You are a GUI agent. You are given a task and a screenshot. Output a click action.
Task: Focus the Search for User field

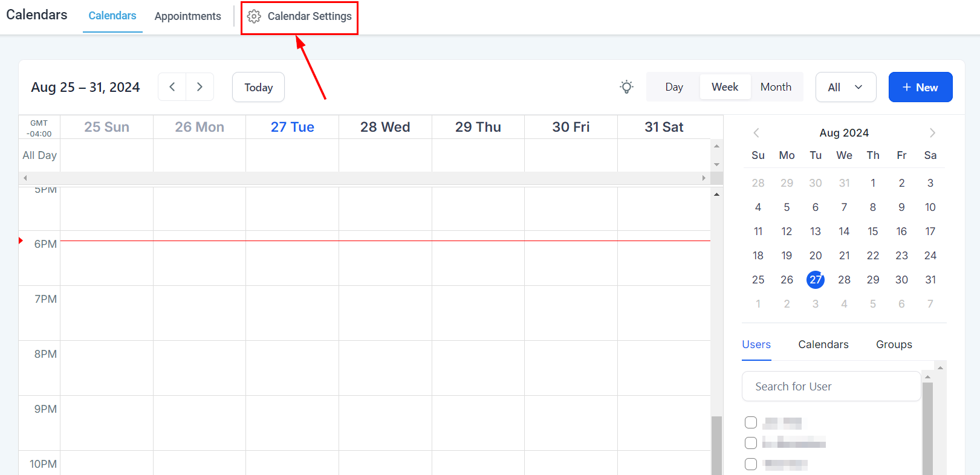[x=831, y=386]
